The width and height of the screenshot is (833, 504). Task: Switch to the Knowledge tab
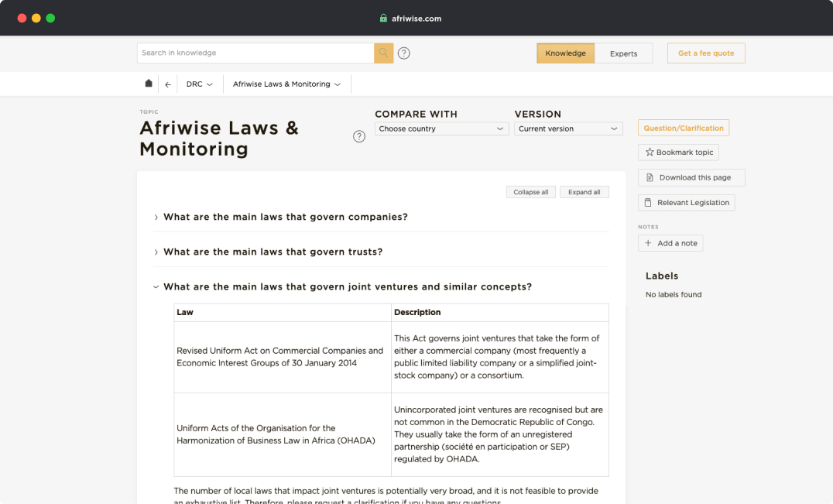[565, 53]
